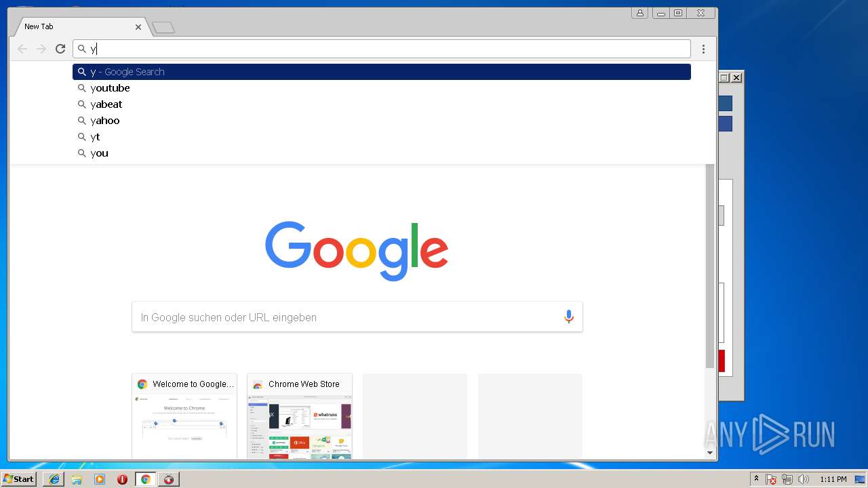Click the page's vertical scrollbar
868x488 pixels.
click(x=710, y=266)
